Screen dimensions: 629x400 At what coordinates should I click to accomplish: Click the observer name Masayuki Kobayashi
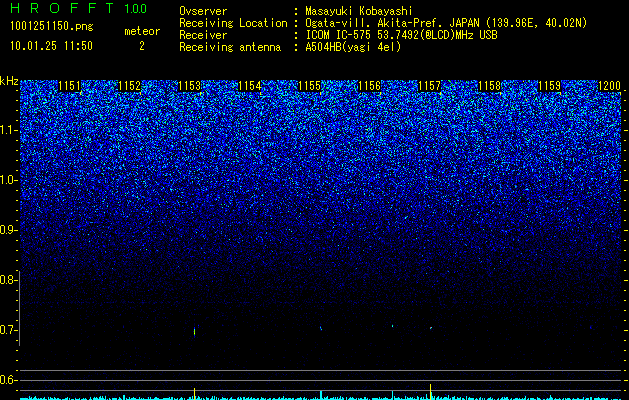point(359,11)
